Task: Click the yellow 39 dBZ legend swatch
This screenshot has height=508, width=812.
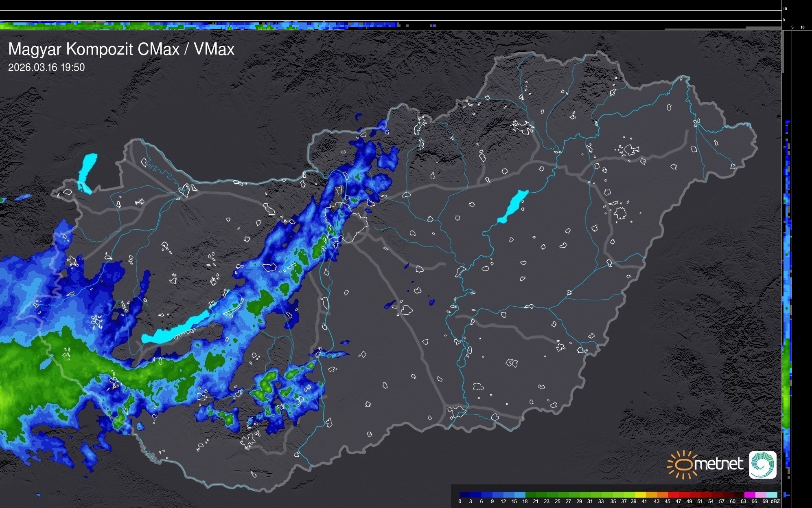Action: point(640,495)
